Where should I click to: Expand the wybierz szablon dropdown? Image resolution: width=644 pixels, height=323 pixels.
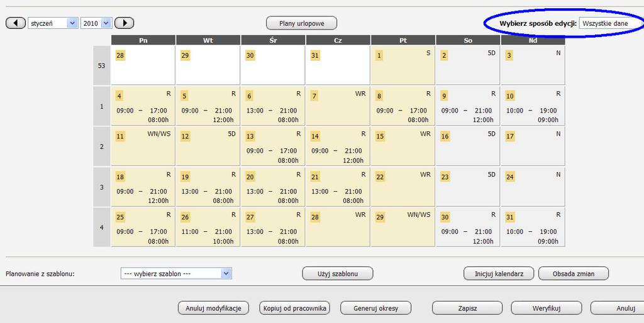(176, 273)
